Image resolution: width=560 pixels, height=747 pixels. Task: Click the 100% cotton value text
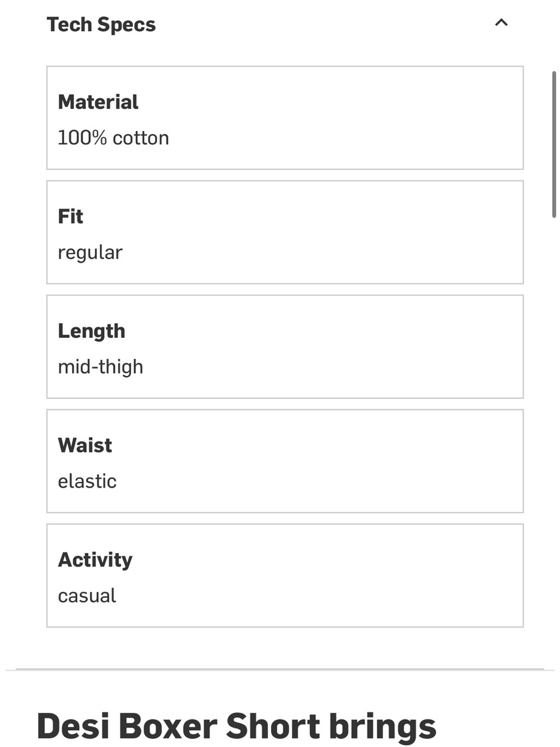coord(114,138)
